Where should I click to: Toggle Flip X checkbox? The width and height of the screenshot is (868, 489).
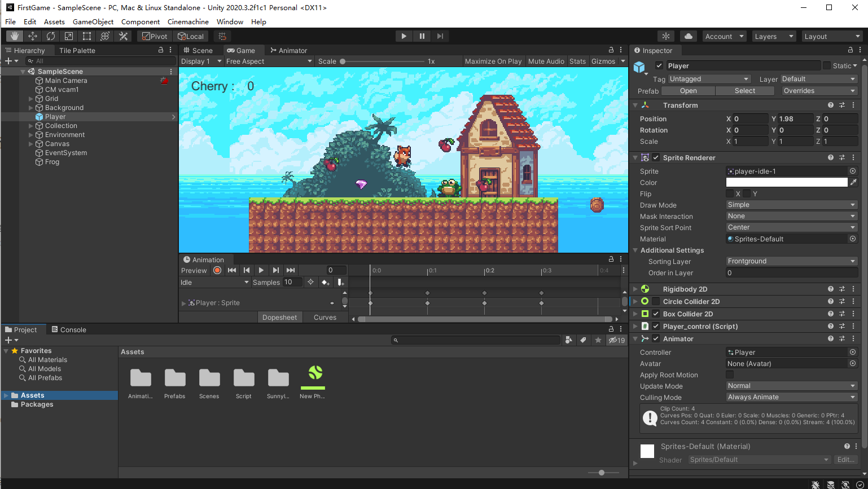click(730, 193)
